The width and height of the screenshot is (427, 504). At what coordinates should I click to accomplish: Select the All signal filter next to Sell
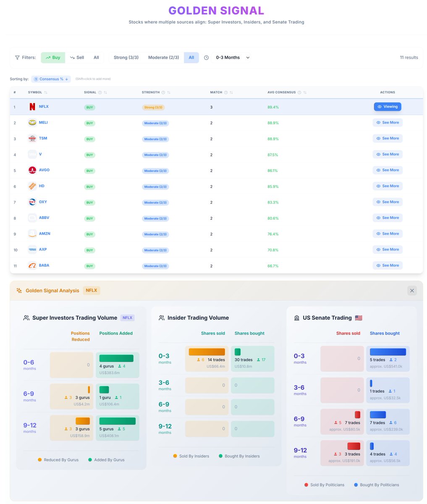[x=96, y=58]
